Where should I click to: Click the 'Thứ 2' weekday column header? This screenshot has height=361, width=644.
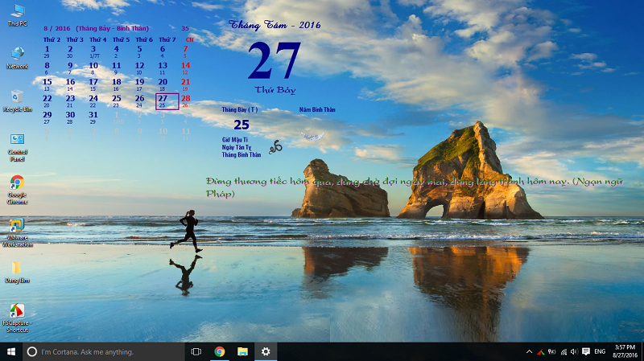point(52,39)
